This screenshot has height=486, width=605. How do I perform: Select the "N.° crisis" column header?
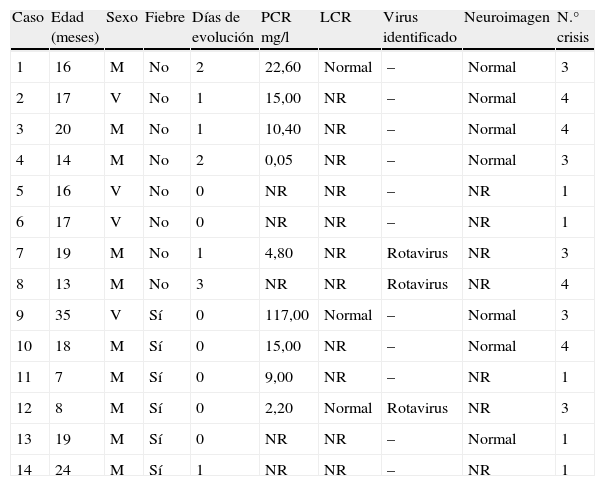point(573,27)
